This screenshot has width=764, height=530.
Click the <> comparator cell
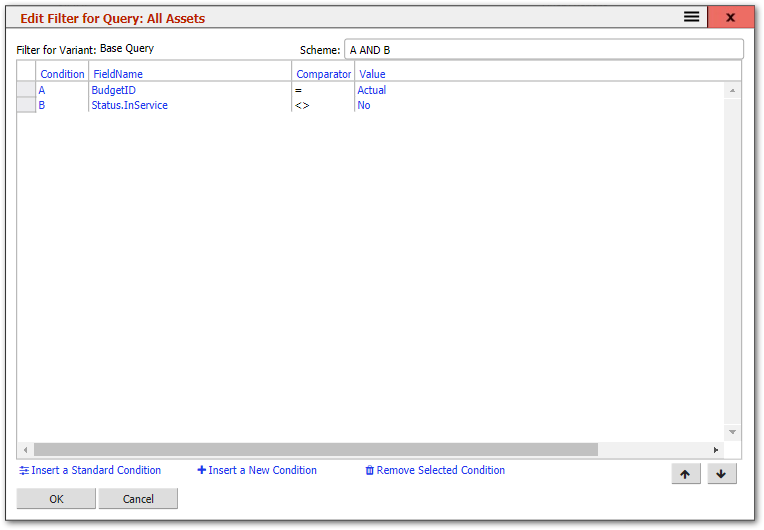coord(324,105)
